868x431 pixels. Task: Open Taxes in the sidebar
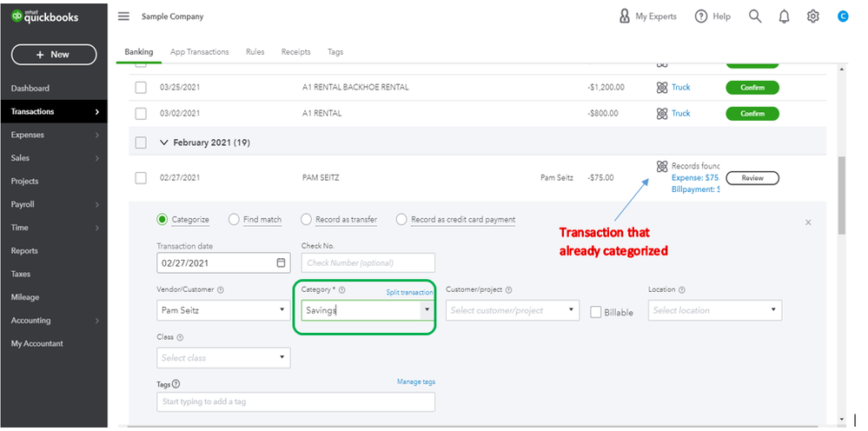point(21,275)
